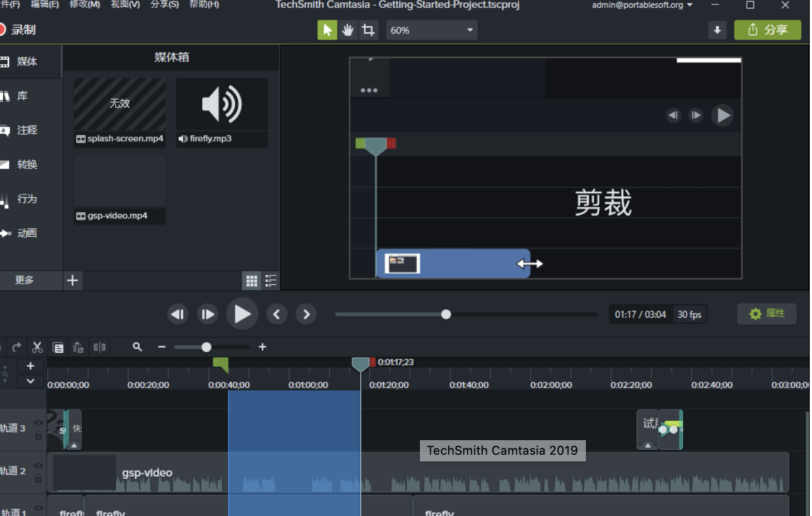Screen dimensions: 812x516
Task: Toggle lock icon for 轨道 3
Action: 38,436
